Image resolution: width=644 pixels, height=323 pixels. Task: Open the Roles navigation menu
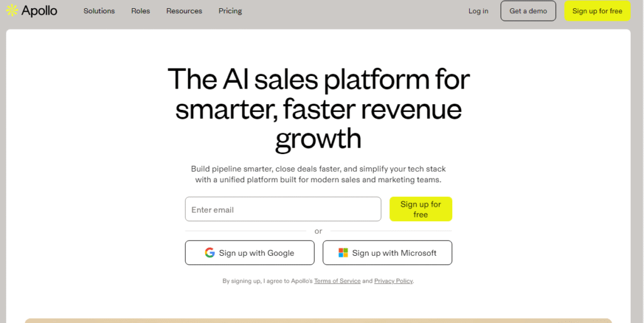[141, 11]
